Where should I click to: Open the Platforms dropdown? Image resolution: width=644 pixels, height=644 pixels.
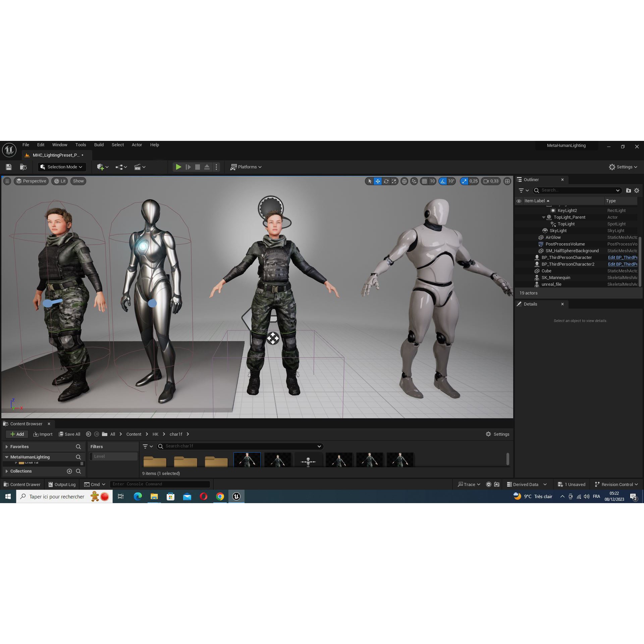[x=246, y=167]
